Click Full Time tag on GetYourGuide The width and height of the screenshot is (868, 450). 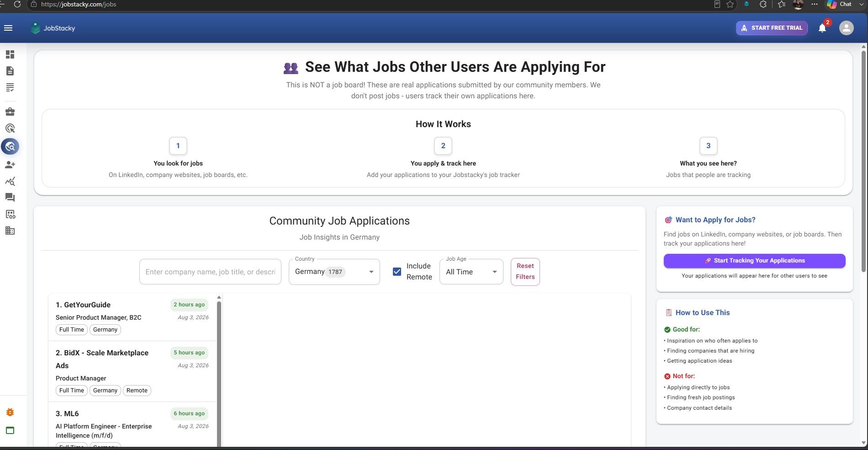point(72,330)
